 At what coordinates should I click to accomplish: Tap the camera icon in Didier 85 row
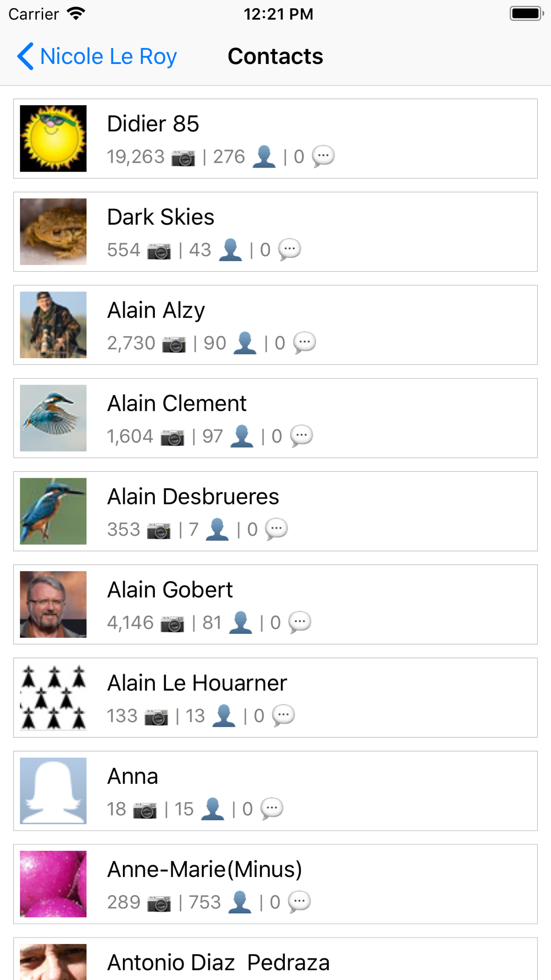tap(183, 158)
